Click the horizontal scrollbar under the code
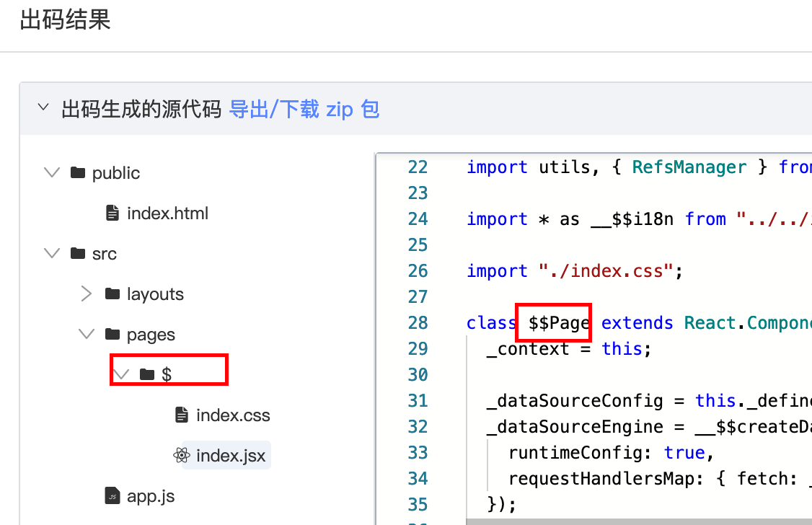Screen dimensions: 812x525 pos(638,522)
